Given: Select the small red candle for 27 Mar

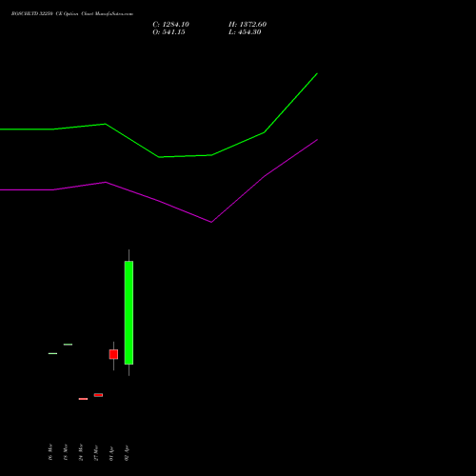Looking at the screenshot, I should (98, 395).
